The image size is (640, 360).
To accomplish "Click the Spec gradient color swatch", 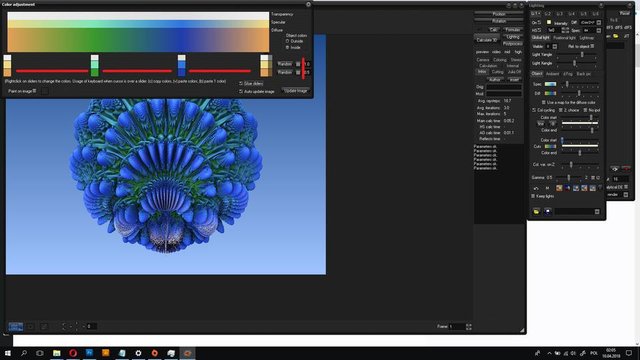I will [550, 84].
